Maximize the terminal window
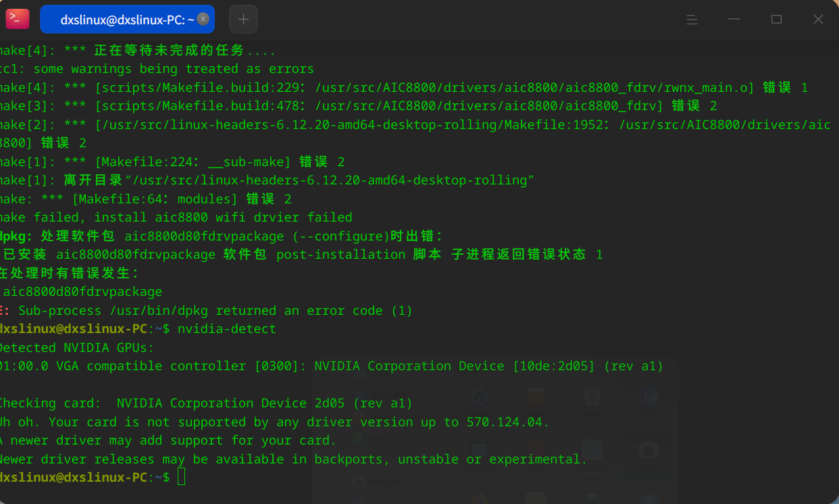 click(x=776, y=20)
